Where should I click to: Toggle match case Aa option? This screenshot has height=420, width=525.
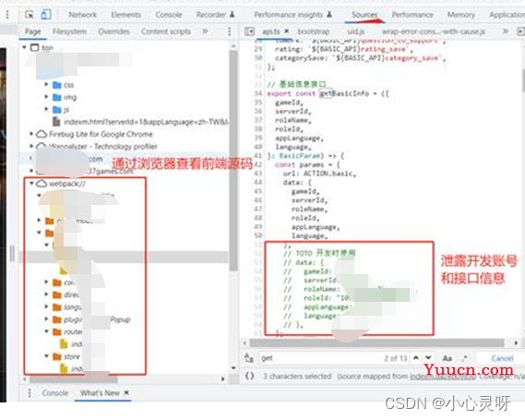[x=447, y=358]
